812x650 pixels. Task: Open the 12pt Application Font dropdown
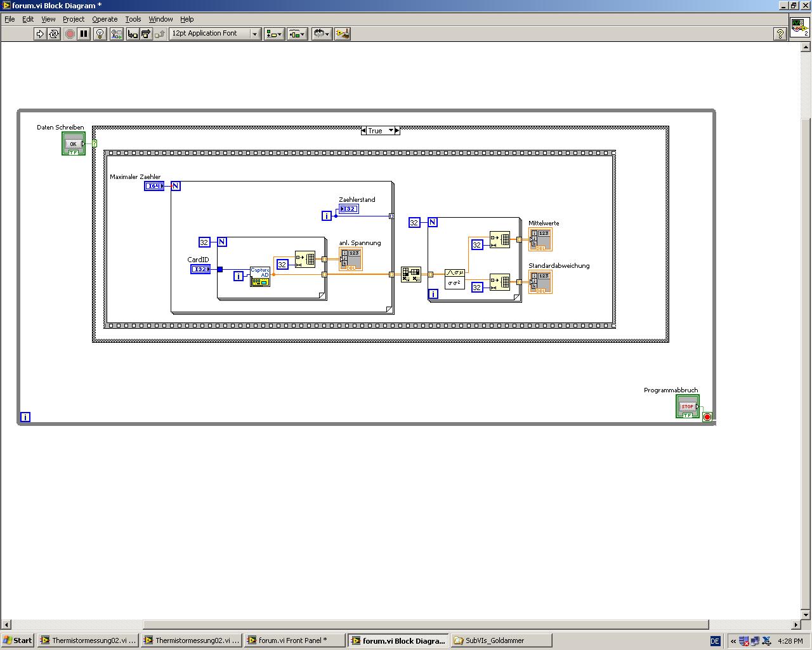215,34
